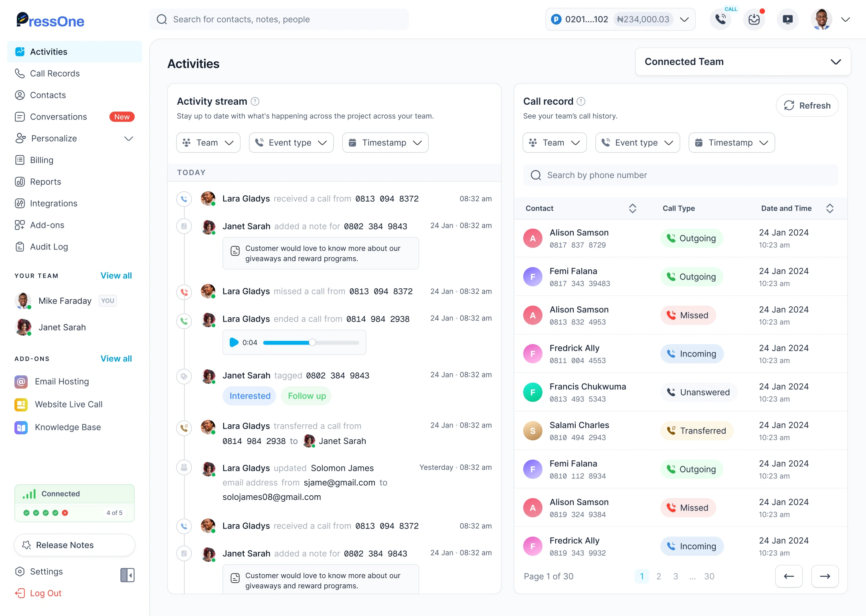866x616 pixels.
Task: Play the call recording audio
Action: (234, 342)
